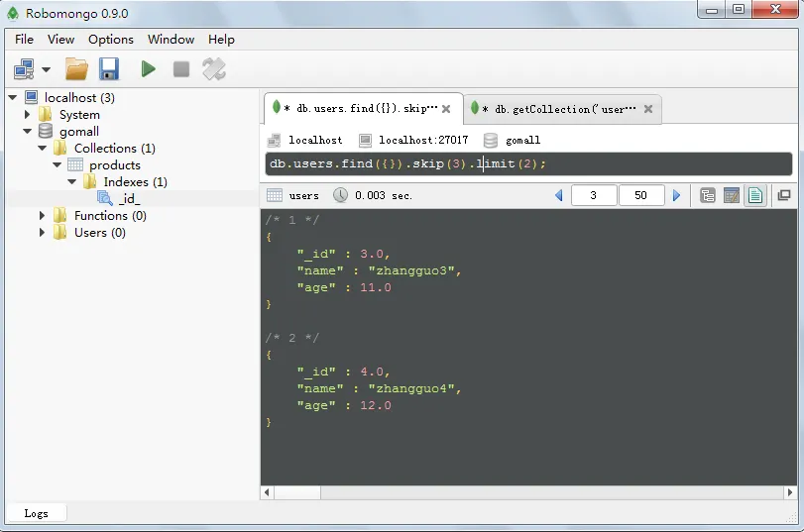This screenshot has height=532, width=804.
Task: Click the /* 2 */ result comment
Action: [x=292, y=338]
